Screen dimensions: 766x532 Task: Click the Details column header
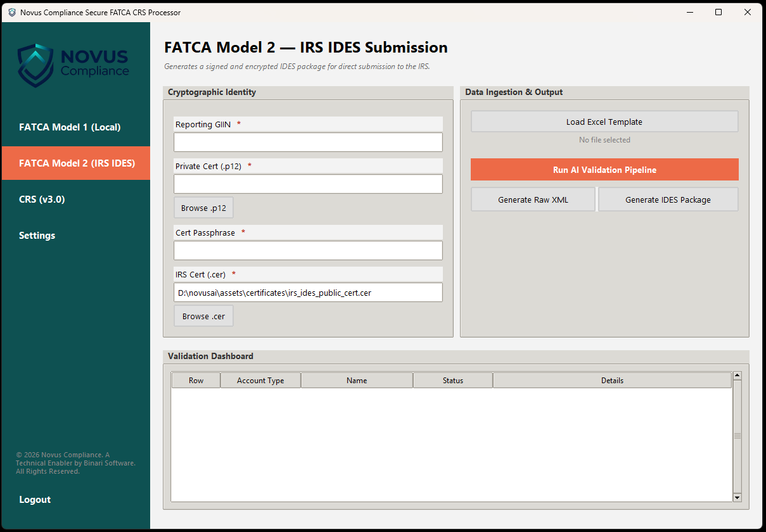[x=612, y=381]
